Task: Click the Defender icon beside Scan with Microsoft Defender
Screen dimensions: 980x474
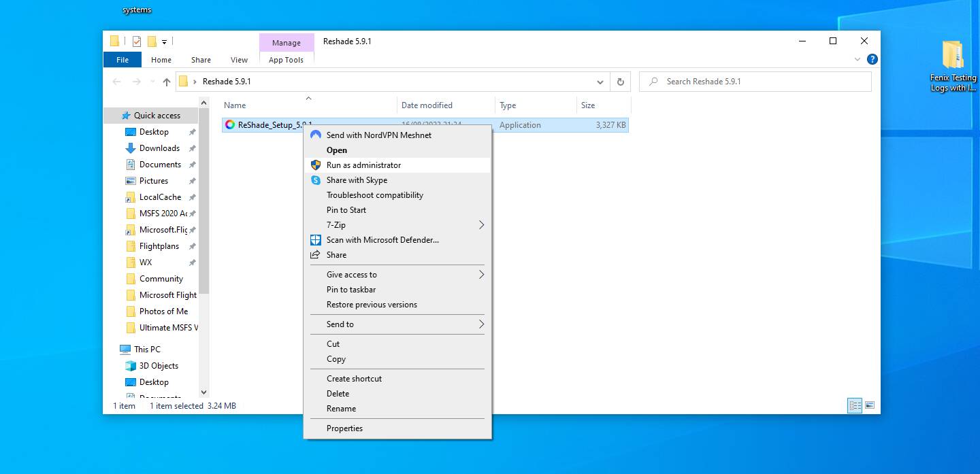Action: click(x=316, y=240)
